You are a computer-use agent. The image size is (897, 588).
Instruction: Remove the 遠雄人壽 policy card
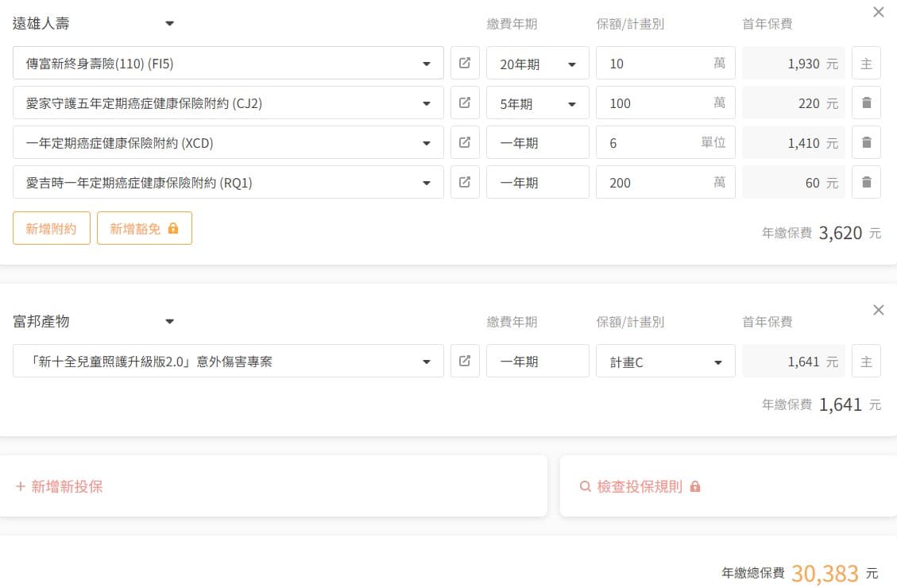tap(878, 12)
